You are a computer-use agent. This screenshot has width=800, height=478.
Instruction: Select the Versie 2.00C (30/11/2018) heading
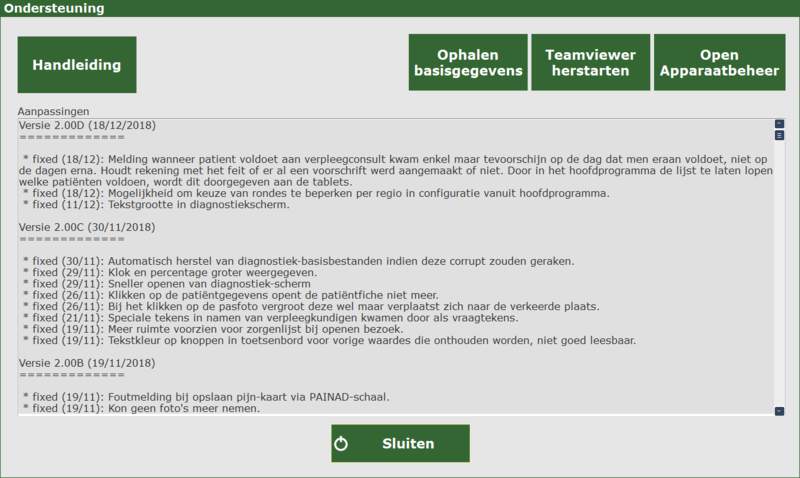87,227
